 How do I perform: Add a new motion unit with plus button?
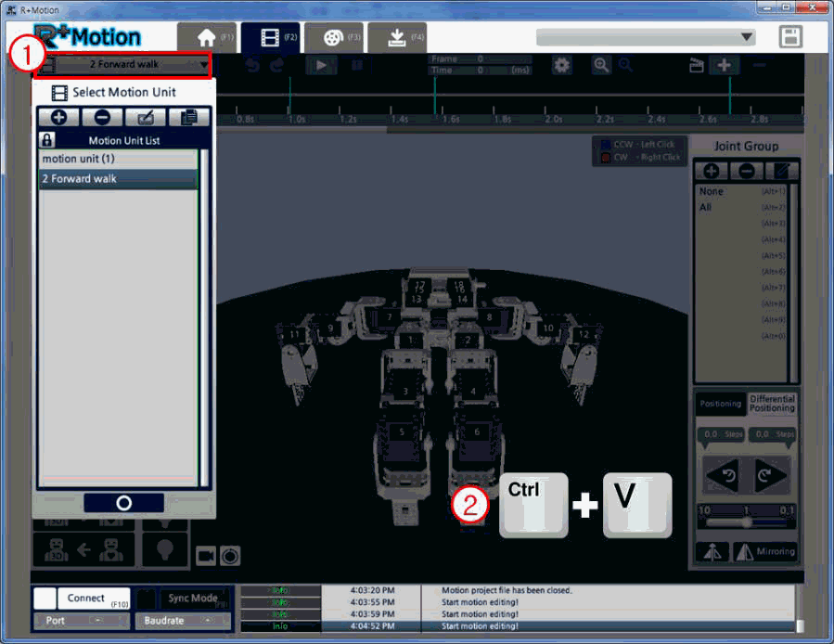(59, 117)
